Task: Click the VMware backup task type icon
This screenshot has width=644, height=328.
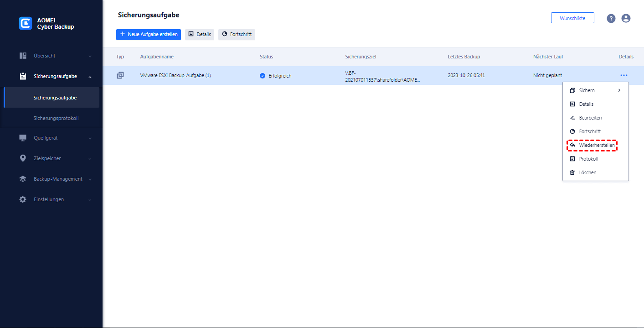Action: [120, 75]
